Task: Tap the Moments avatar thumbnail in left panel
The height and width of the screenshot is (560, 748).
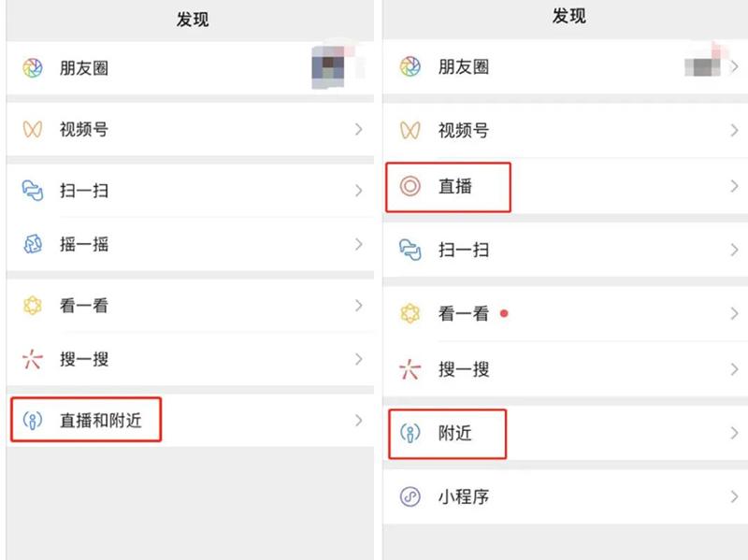Action: pyautogui.click(x=329, y=68)
